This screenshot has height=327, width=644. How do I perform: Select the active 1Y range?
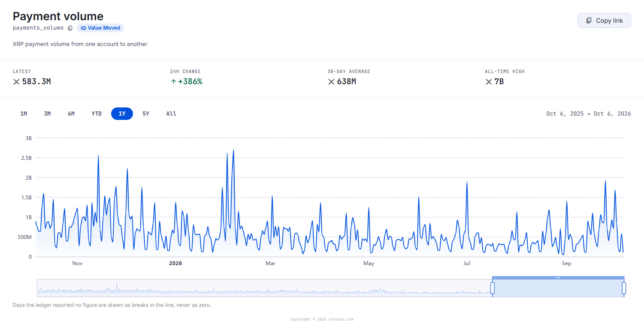[122, 114]
